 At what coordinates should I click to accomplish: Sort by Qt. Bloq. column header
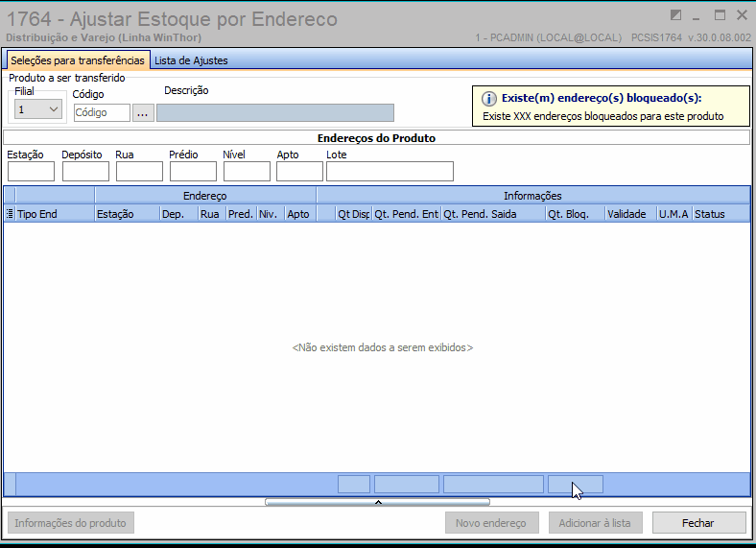pos(576,214)
